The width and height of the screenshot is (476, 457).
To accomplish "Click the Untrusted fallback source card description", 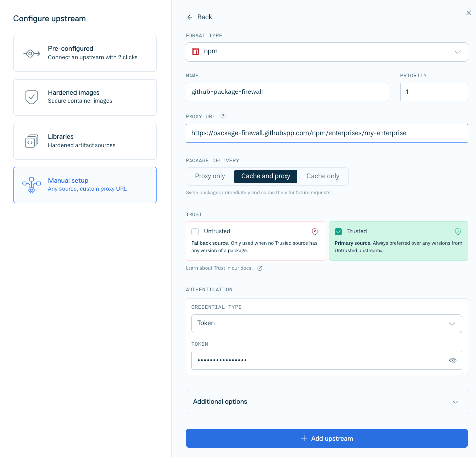I will pos(254,247).
